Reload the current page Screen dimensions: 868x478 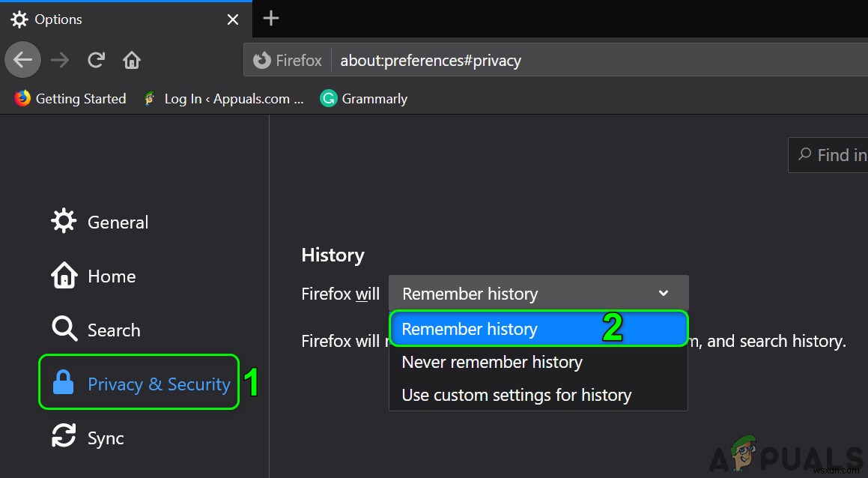tap(96, 60)
